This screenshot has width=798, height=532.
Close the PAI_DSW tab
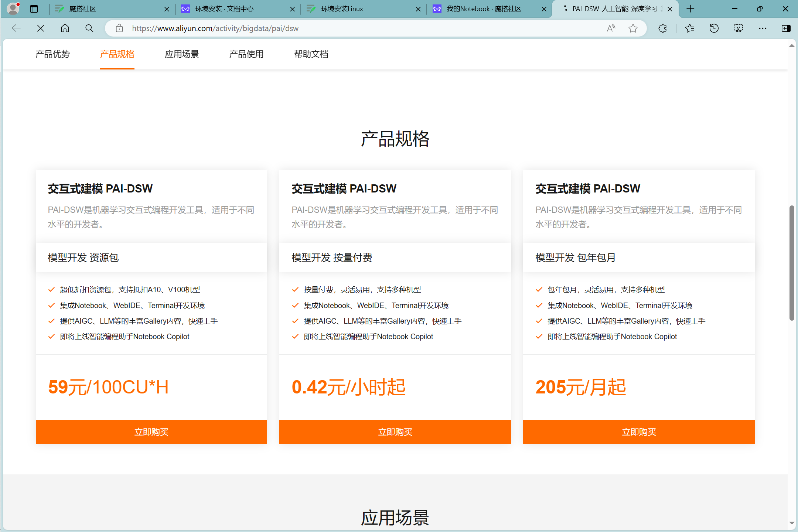(x=670, y=9)
